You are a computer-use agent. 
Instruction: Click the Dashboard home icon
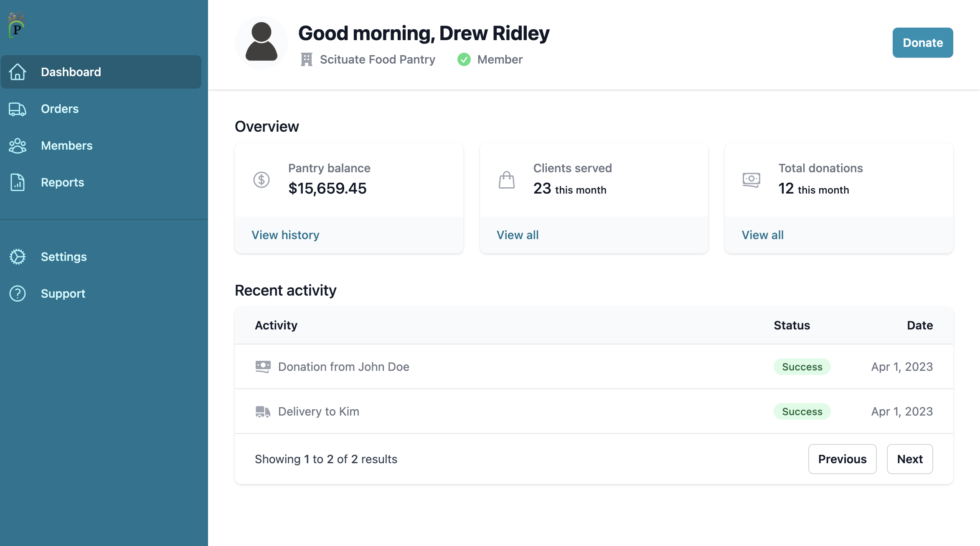click(x=18, y=72)
